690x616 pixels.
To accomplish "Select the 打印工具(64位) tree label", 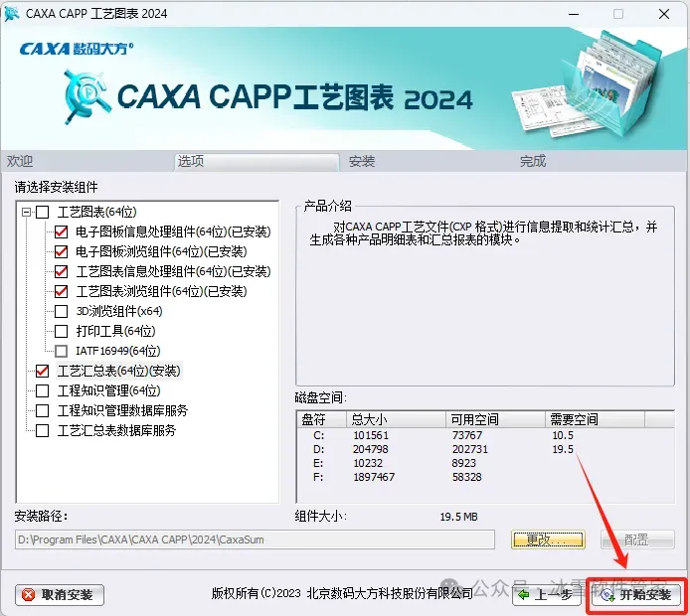I will [x=115, y=331].
